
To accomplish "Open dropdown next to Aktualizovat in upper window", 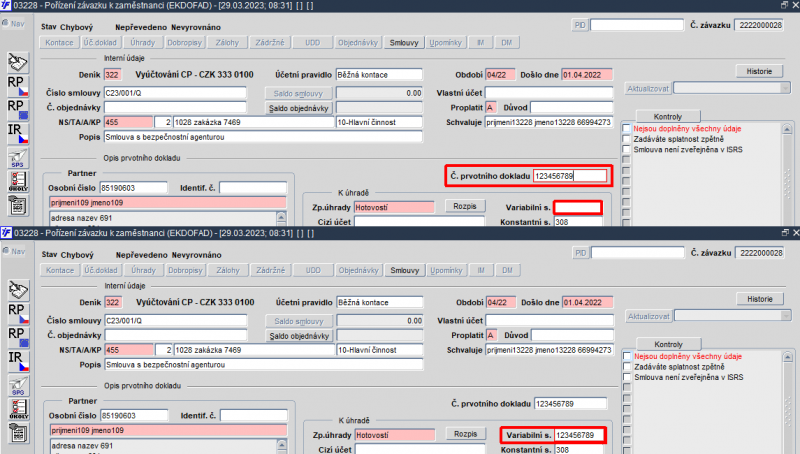I will (x=785, y=88).
